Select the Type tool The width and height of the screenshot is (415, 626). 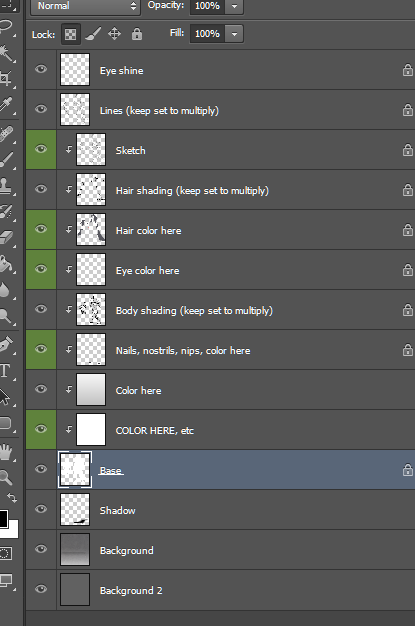pos(5,370)
